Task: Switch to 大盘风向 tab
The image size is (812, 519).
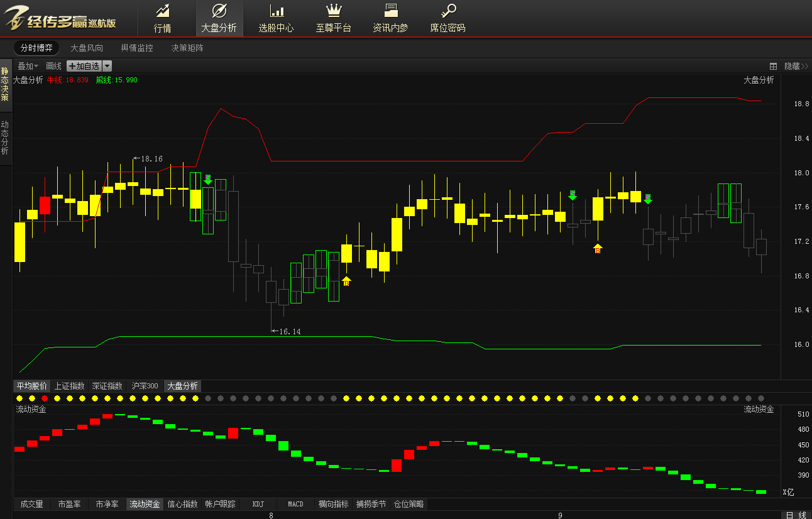Action: 87,48
